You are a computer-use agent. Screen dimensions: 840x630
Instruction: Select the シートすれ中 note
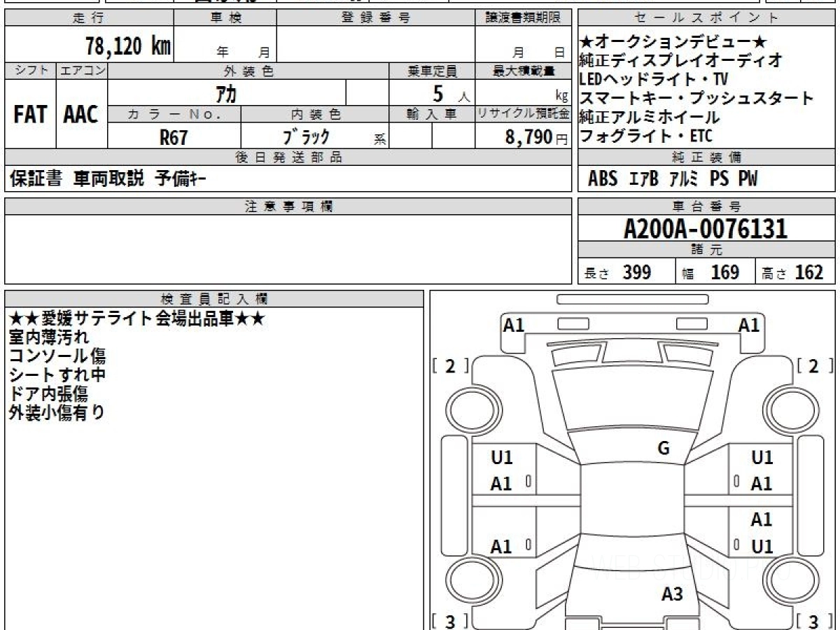click(x=57, y=375)
